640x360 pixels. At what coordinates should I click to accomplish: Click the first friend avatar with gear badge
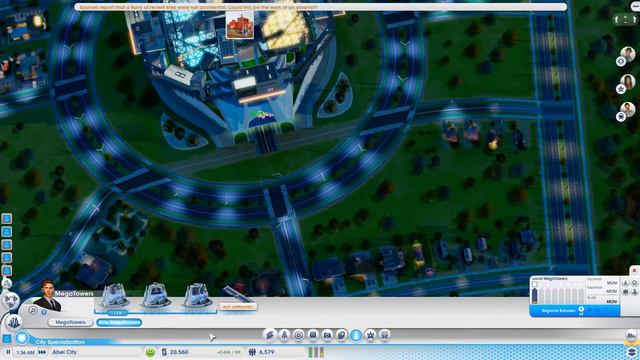pyautogui.click(x=626, y=56)
